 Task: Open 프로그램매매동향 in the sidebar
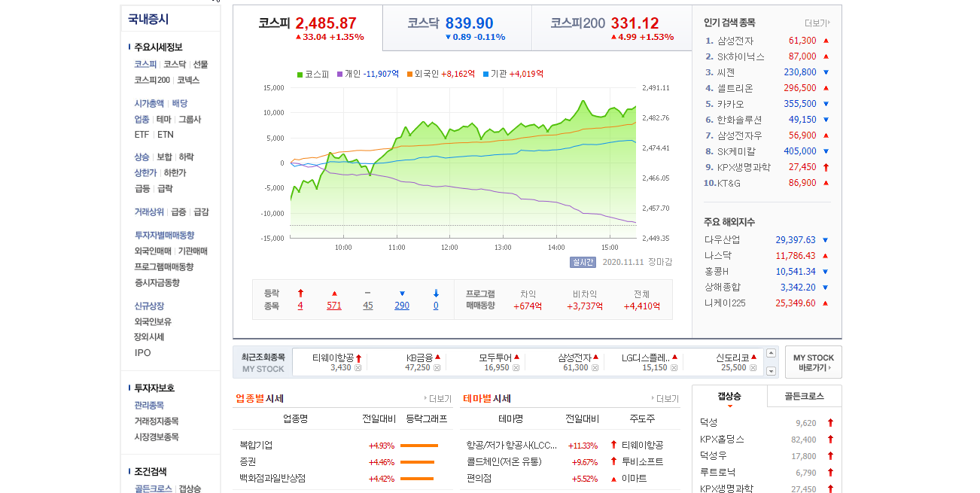coord(164,267)
